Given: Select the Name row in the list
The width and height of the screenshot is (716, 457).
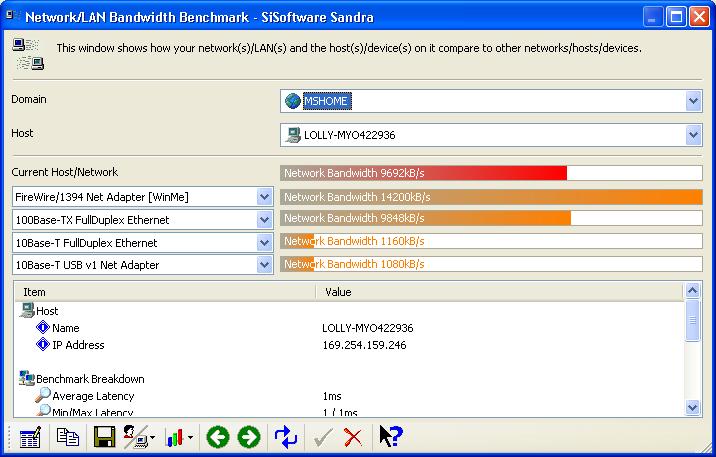Looking at the screenshot, I should (349, 328).
